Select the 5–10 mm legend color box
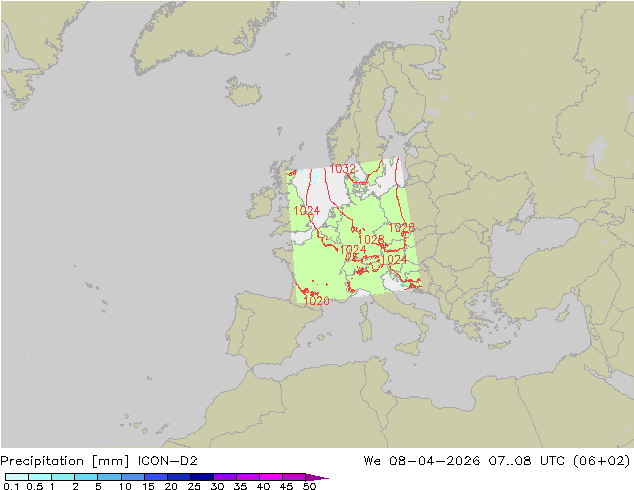This screenshot has height=490, width=634. 109,477
